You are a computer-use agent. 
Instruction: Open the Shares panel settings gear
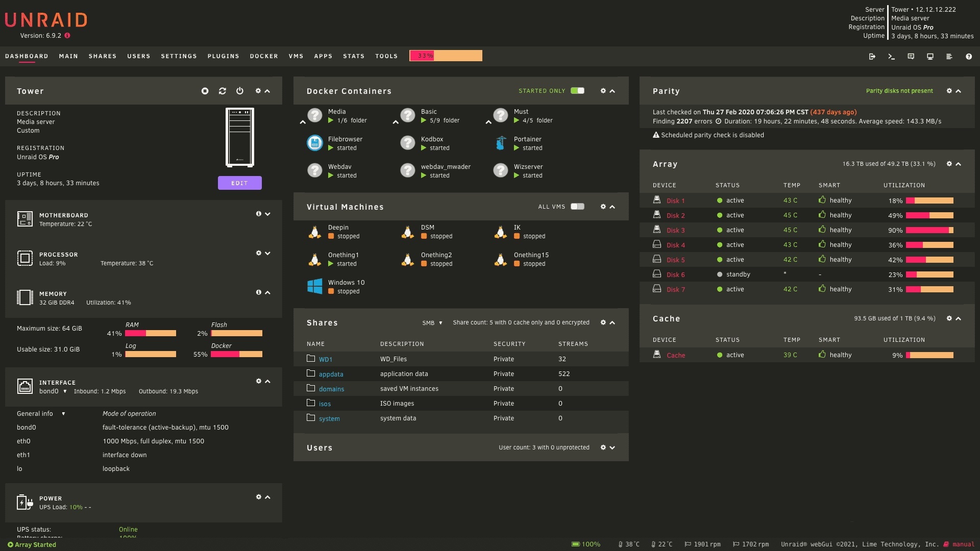[x=603, y=322]
